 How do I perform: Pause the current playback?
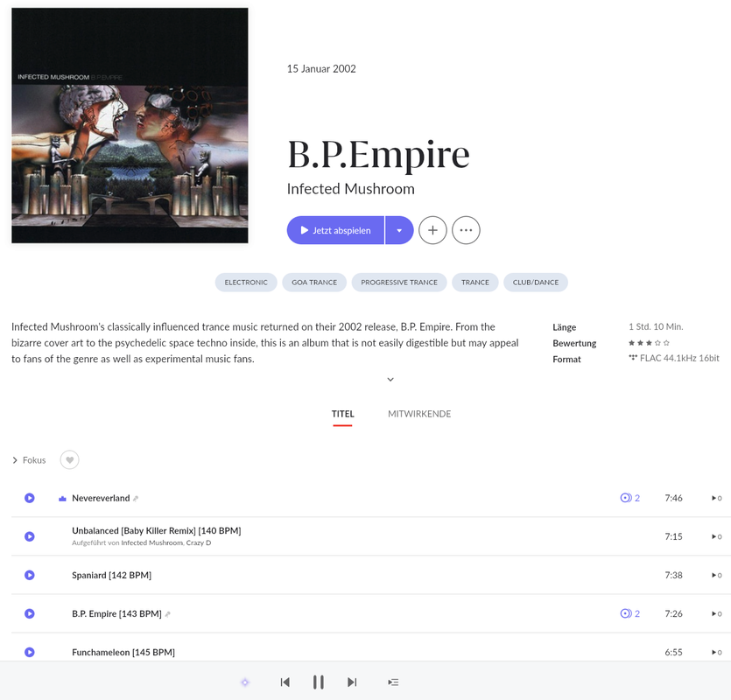click(x=319, y=682)
